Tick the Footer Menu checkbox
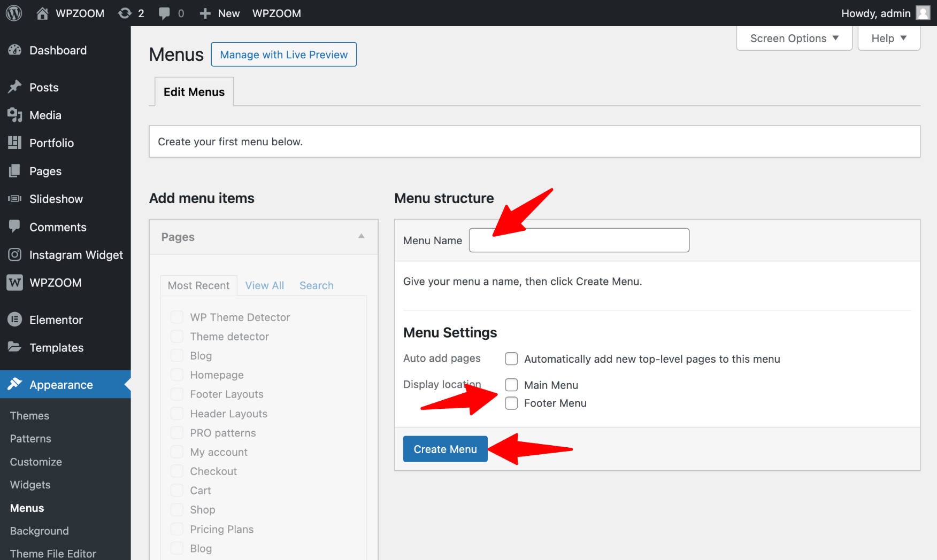 click(x=511, y=403)
